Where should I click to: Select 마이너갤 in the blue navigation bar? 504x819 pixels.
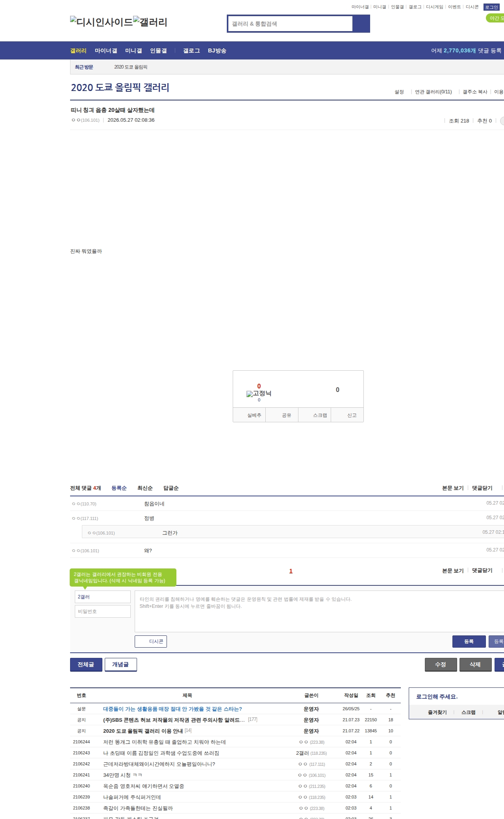tap(106, 50)
